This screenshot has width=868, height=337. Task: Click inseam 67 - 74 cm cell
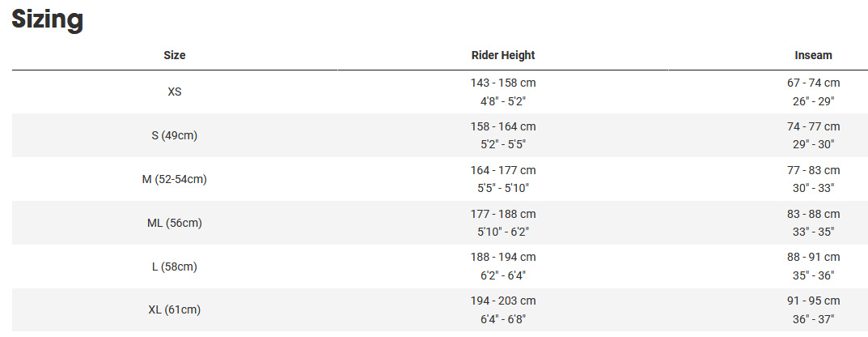(813, 83)
